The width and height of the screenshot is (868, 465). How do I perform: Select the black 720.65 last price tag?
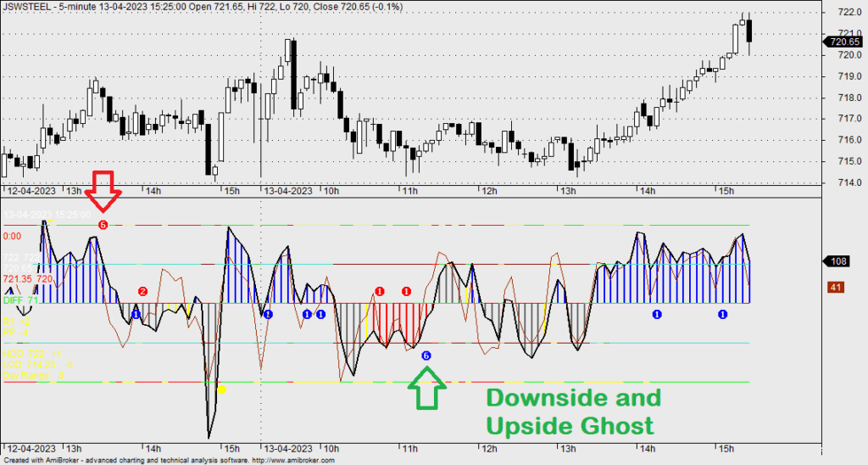843,42
